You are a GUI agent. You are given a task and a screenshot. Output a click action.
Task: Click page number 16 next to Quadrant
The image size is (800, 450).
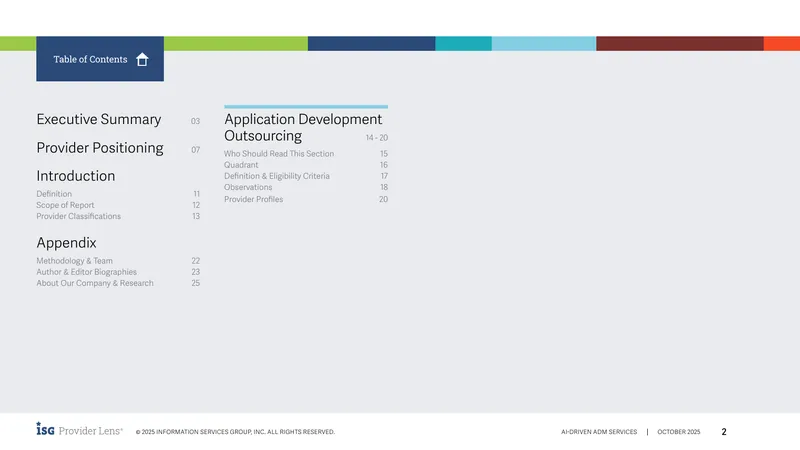[x=384, y=165]
